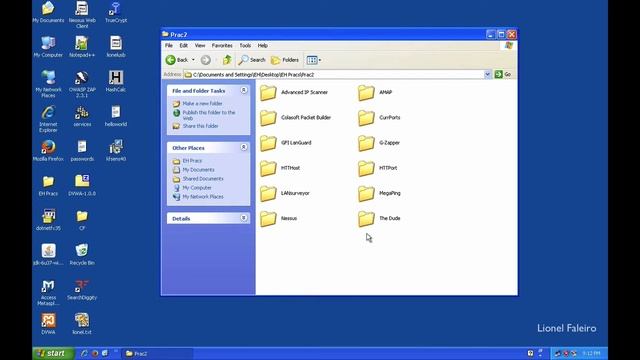Select the services desktop shortcut

[x=82, y=116]
